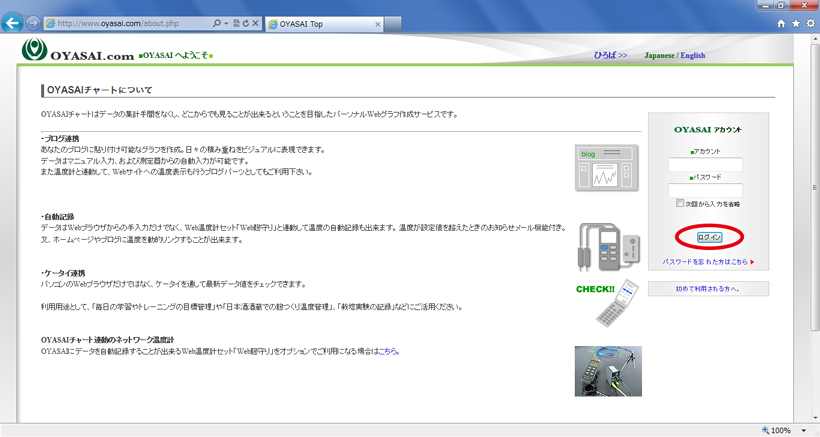Click the CHECK!! mobile phone image

[608, 302]
